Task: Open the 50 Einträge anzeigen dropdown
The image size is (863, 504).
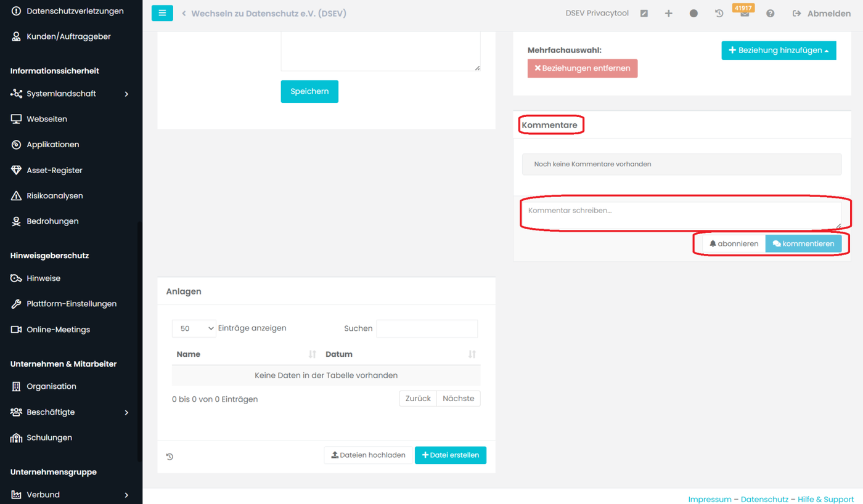Action: 194,328
